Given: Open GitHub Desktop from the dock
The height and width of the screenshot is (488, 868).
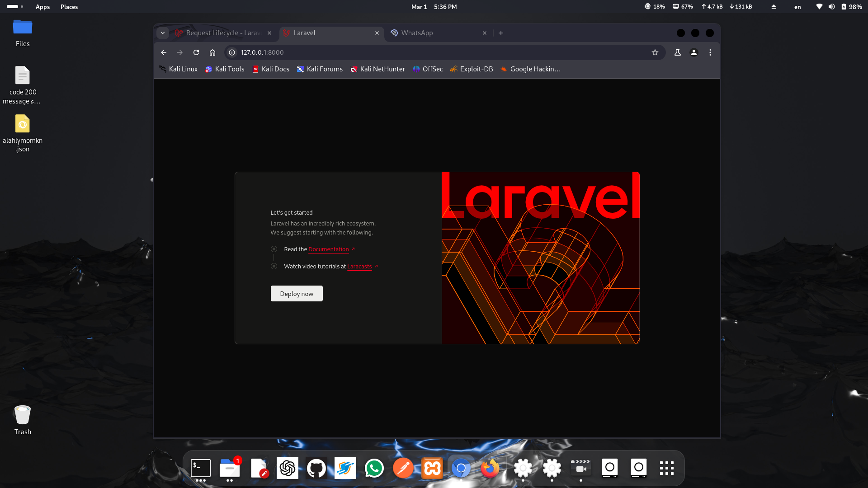Looking at the screenshot, I should (316, 468).
